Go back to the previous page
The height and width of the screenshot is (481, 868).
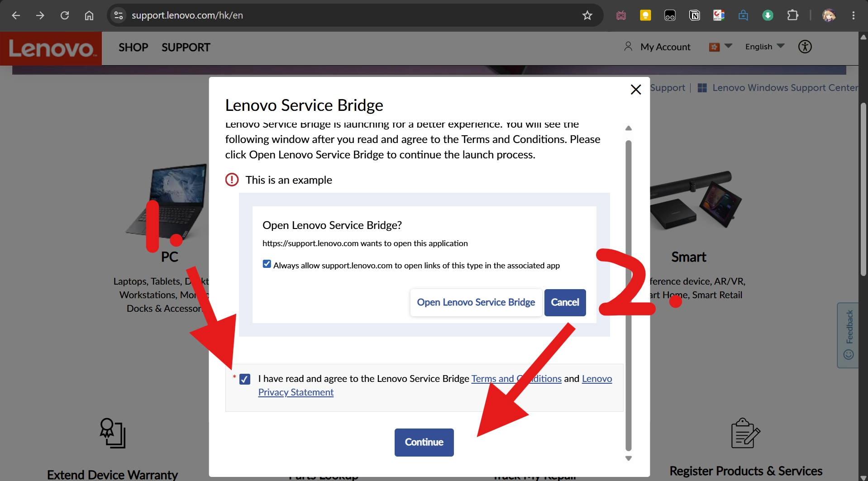coord(16,15)
